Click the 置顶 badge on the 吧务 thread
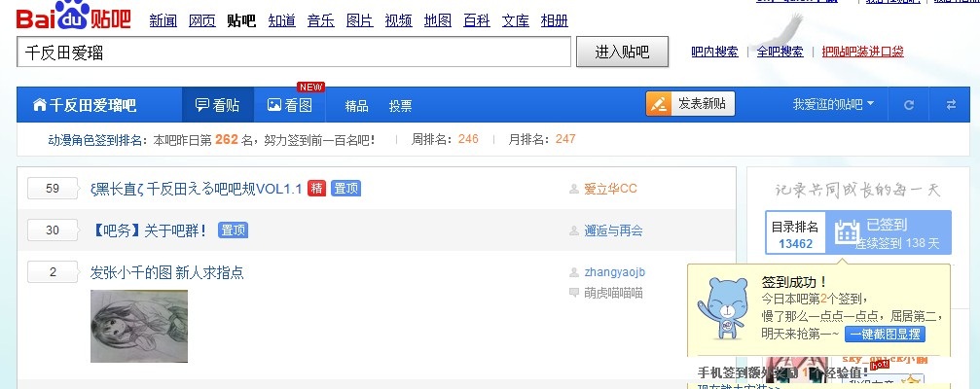The width and height of the screenshot is (980, 389). 234,230
